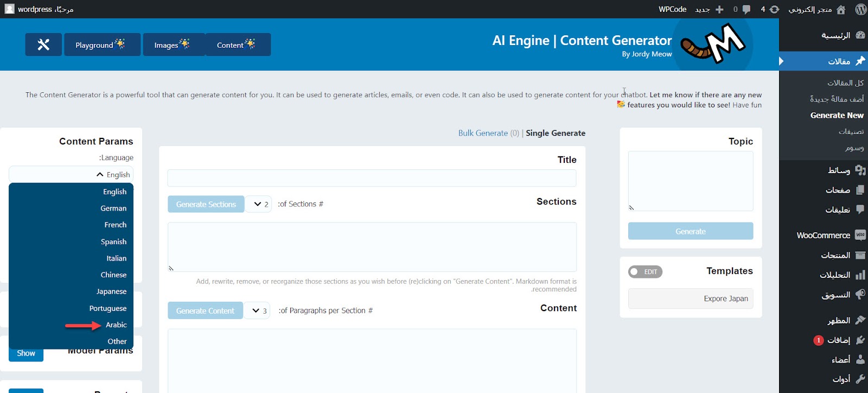Image resolution: width=868 pixels, height=393 pixels.
Task: Click the Title input field
Action: click(372, 178)
